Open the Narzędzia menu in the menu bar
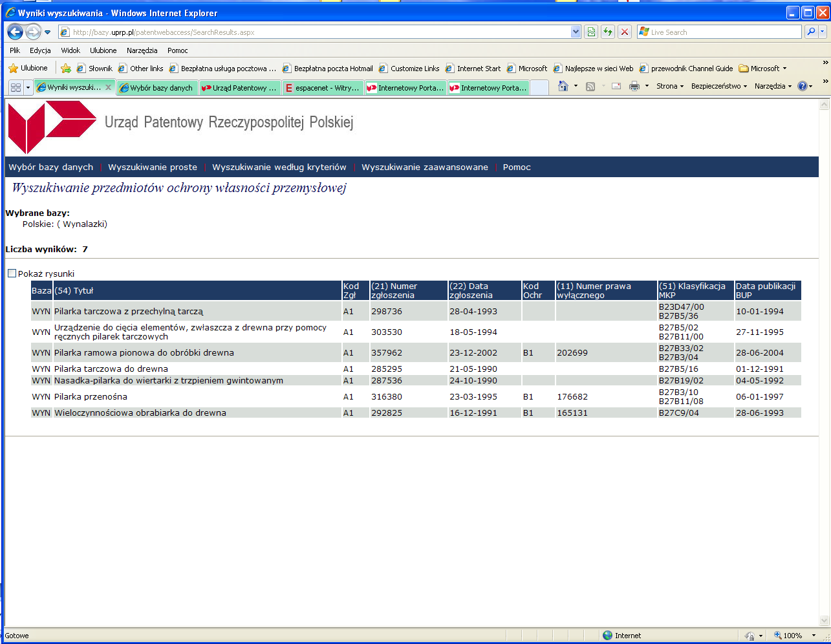 (142, 50)
